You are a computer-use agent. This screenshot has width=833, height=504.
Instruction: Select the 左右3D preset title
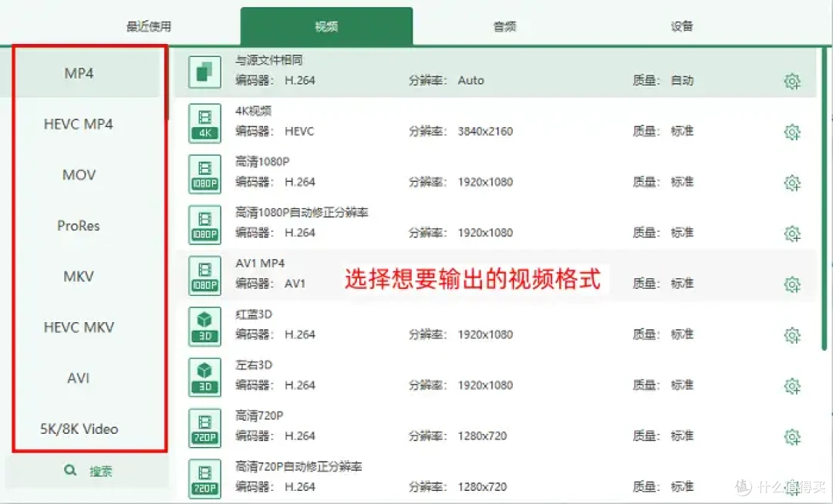[x=254, y=365]
